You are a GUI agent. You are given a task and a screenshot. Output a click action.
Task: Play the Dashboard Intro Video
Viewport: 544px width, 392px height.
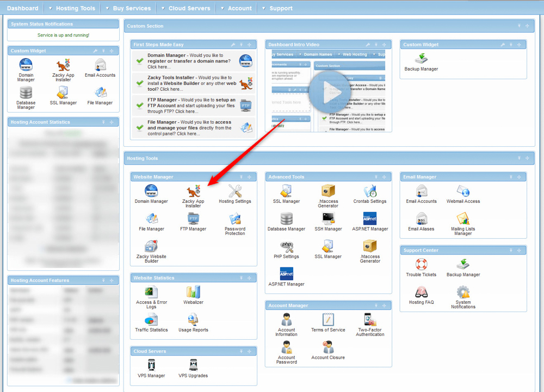331,92
